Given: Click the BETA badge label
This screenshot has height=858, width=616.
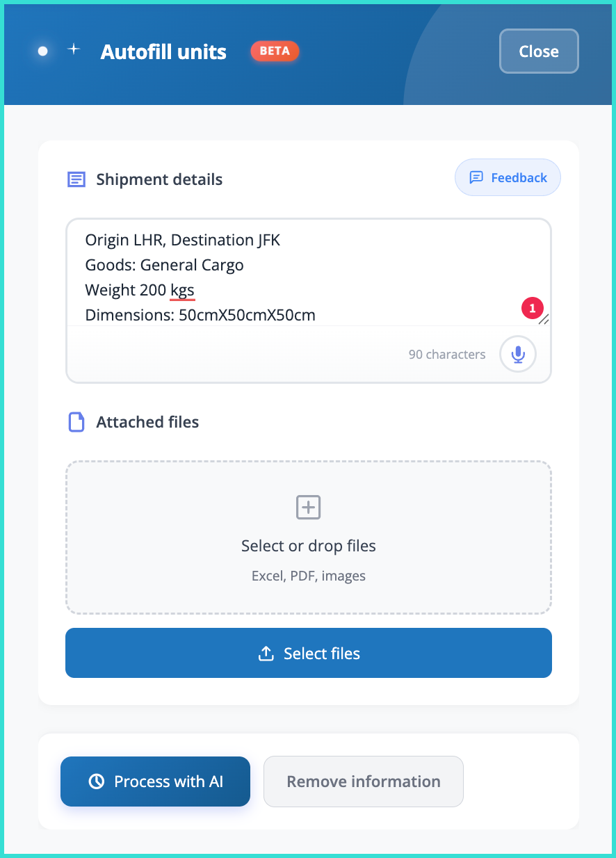Looking at the screenshot, I should point(275,51).
